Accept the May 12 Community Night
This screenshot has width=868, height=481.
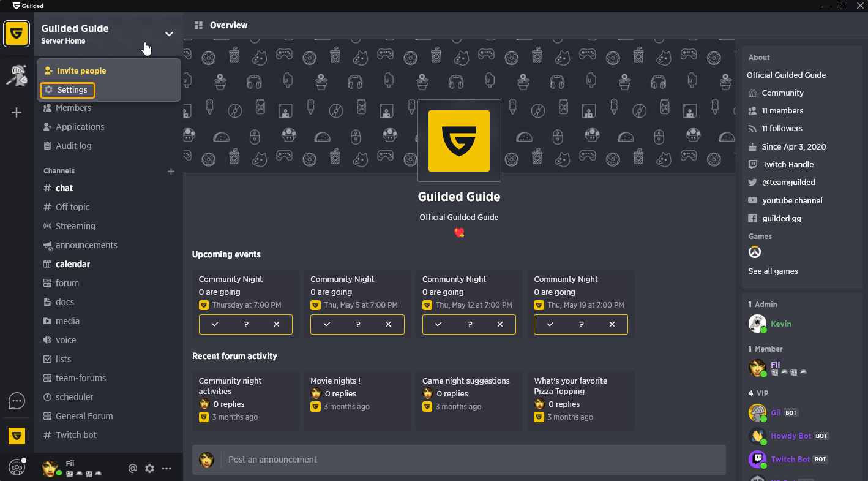[438, 324]
